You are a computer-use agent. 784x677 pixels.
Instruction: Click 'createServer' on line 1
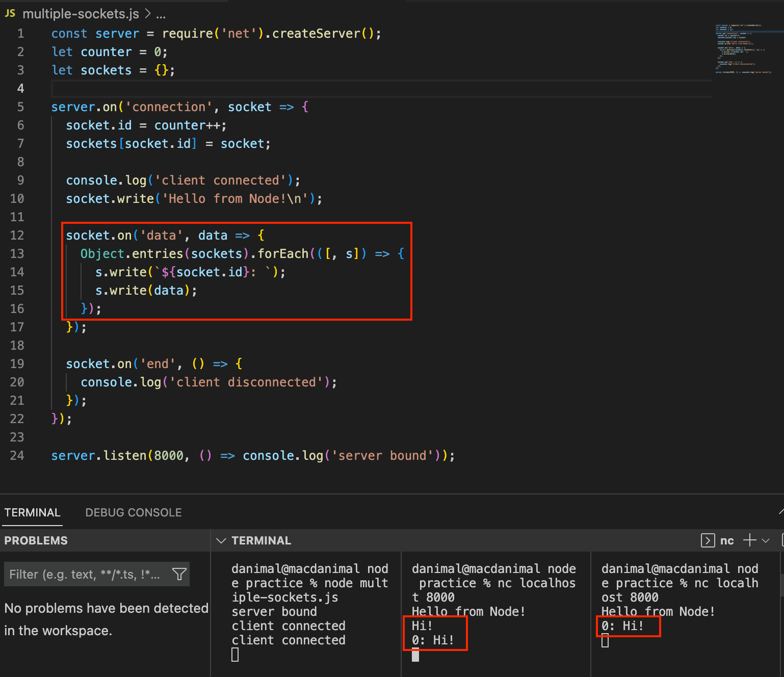point(316,34)
